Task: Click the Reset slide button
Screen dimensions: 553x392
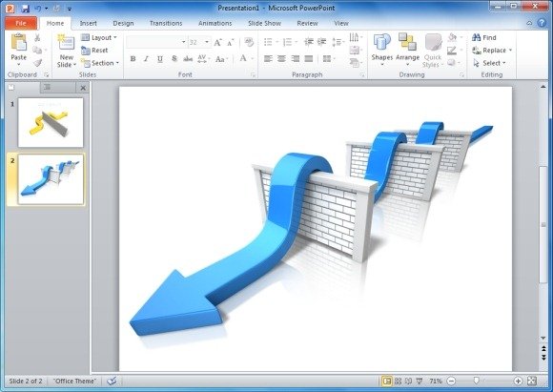Action: tap(95, 51)
